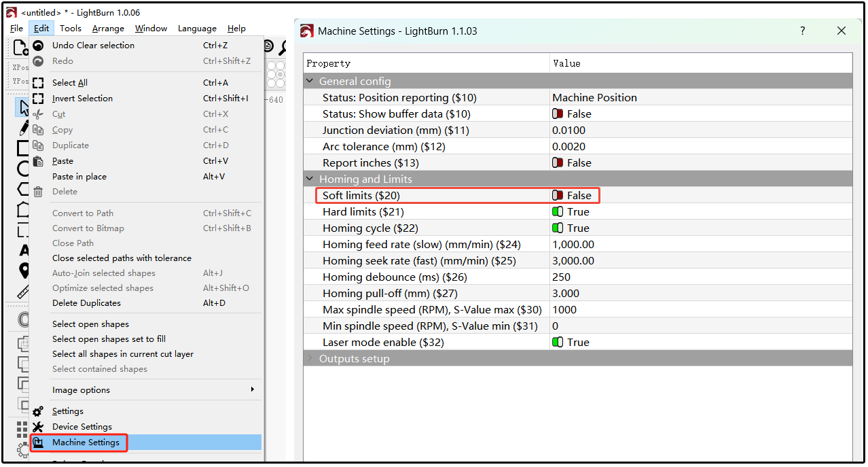The width and height of the screenshot is (868, 467).
Task: Open the Help menu
Action: click(x=236, y=29)
